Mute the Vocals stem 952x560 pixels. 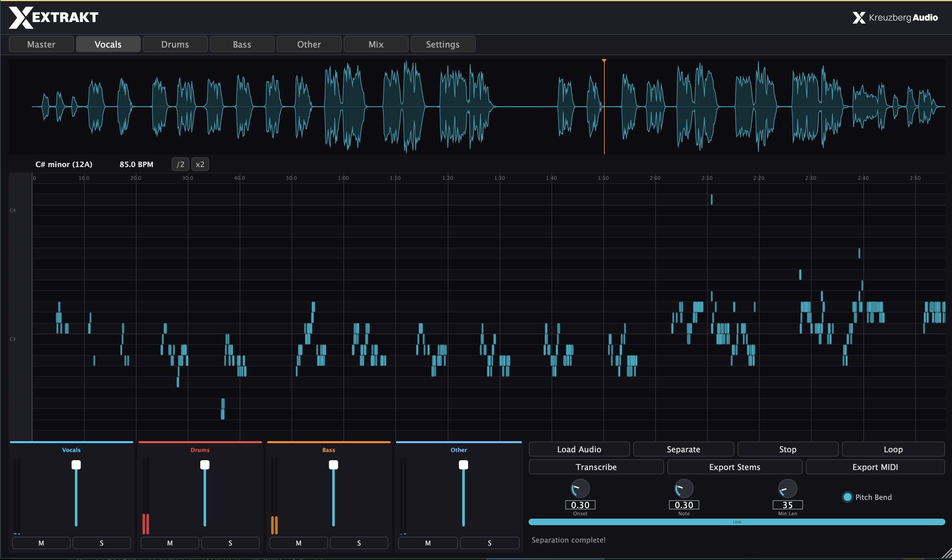coord(41,543)
